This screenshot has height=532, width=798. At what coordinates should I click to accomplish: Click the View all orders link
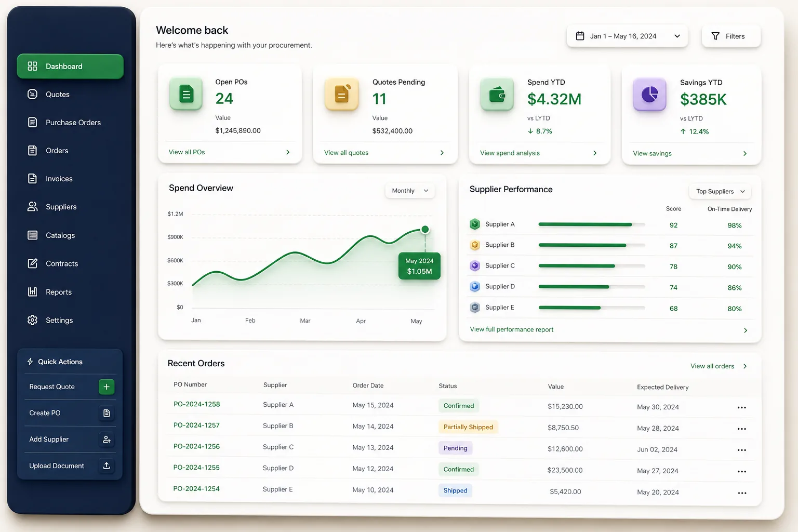(x=712, y=366)
